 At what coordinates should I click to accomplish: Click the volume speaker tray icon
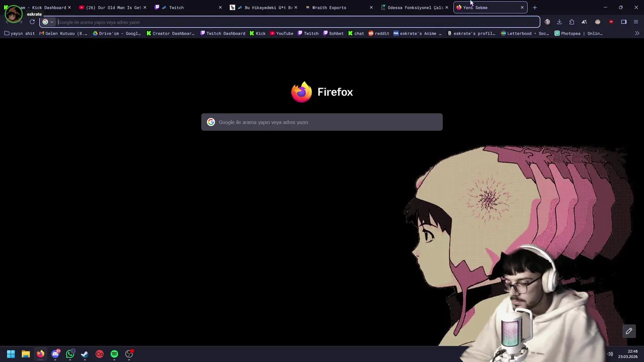[610, 354]
